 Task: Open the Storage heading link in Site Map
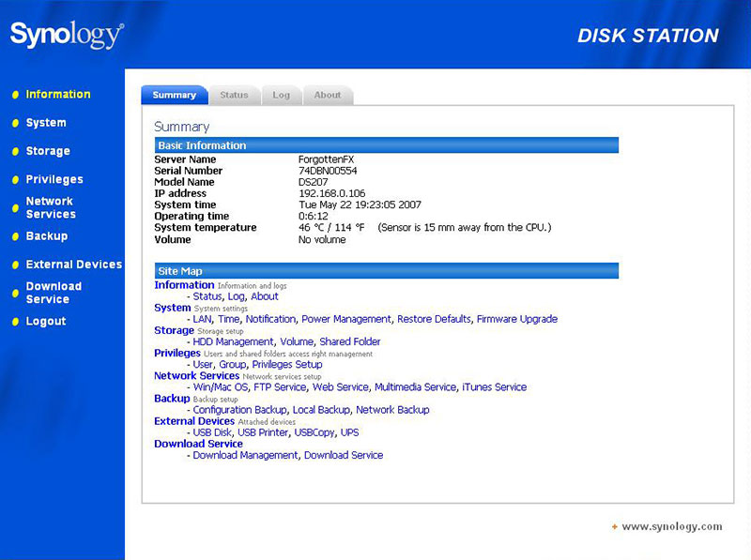tap(174, 330)
